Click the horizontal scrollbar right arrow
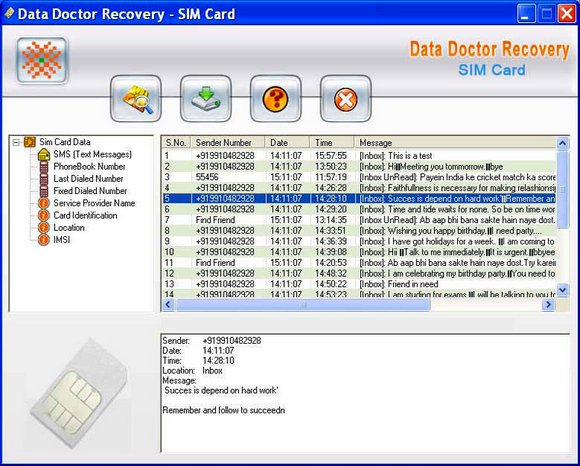Image resolution: width=580 pixels, height=466 pixels. pos(548,305)
